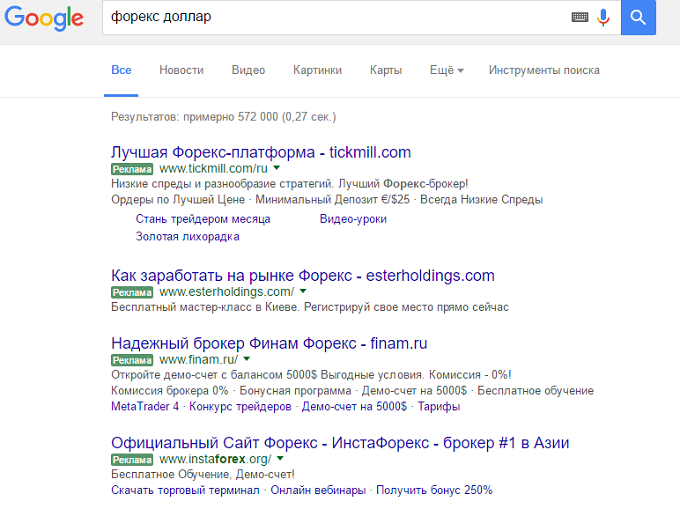Click Ордеры по Лучшей Цене text
The width and height of the screenshot is (680, 509).
click(x=178, y=200)
